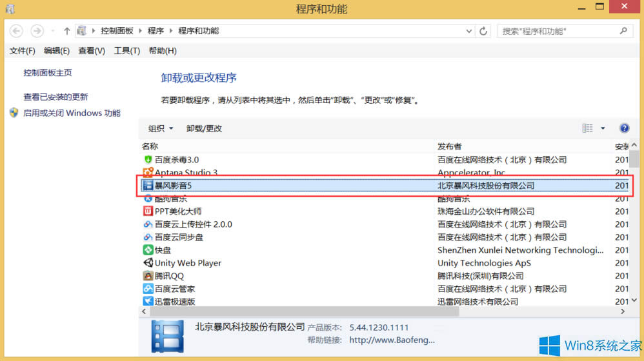Click the vertical scrollbar up arrow
Viewport: 644px width, 361px height.
(634, 145)
